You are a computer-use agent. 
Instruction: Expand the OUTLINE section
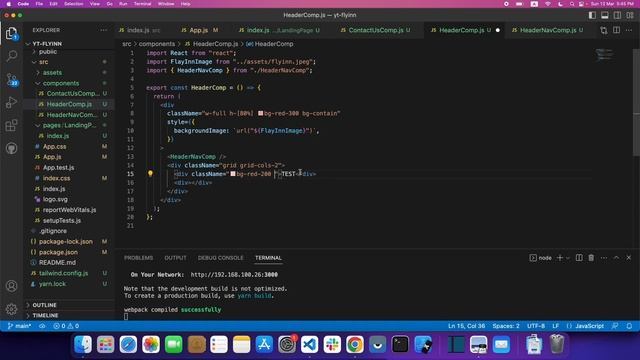[44, 305]
